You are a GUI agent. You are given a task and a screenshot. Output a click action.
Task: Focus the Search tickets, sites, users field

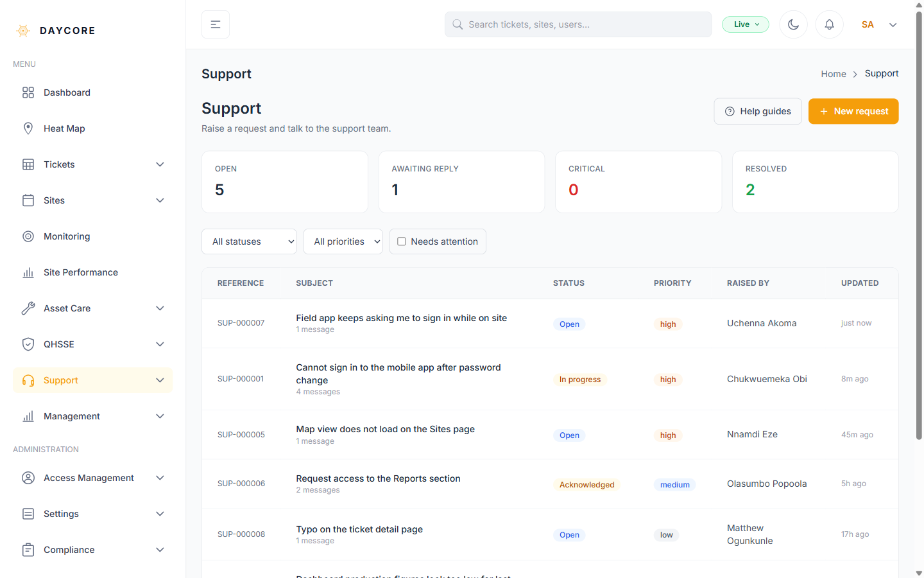pos(578,24)
